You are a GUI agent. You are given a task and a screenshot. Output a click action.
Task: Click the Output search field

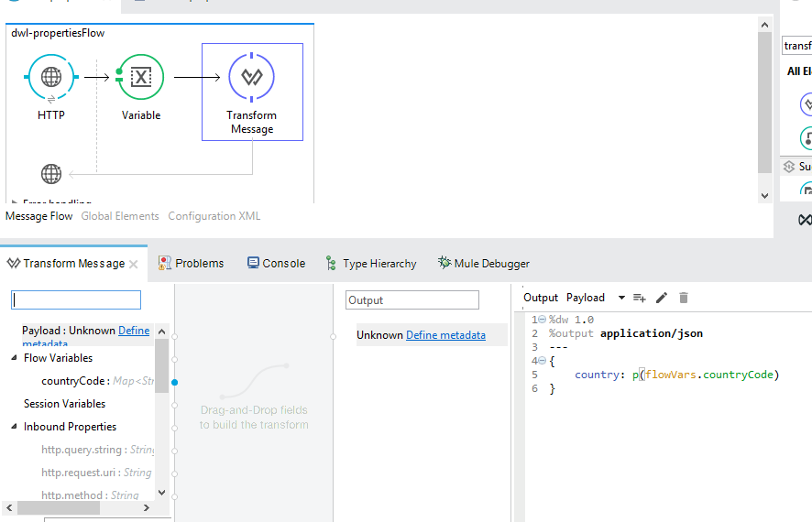(x=412, y=300)
